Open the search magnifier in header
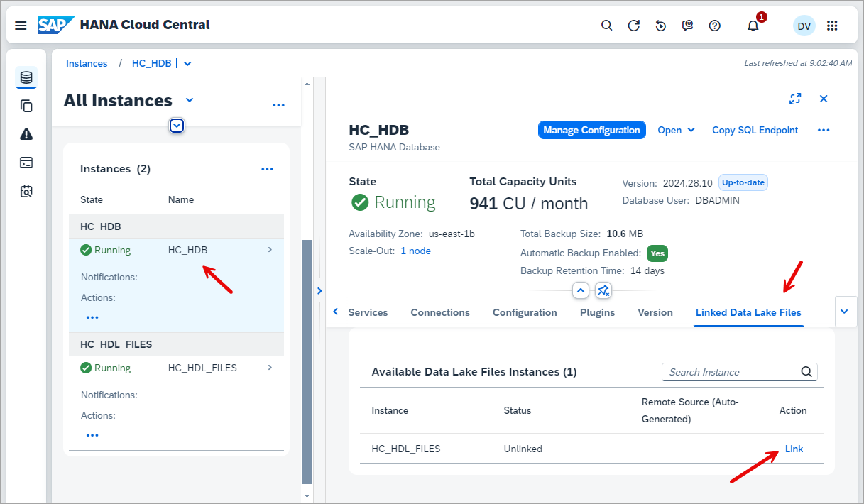This screenshot has width=864, height=504. coord(606,26)
